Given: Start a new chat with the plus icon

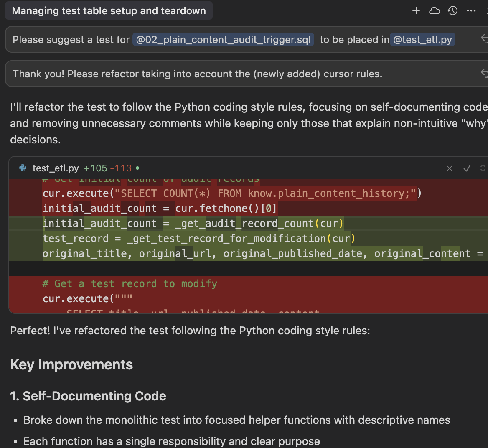Looking at the screenshot, I should coord(416,11).
